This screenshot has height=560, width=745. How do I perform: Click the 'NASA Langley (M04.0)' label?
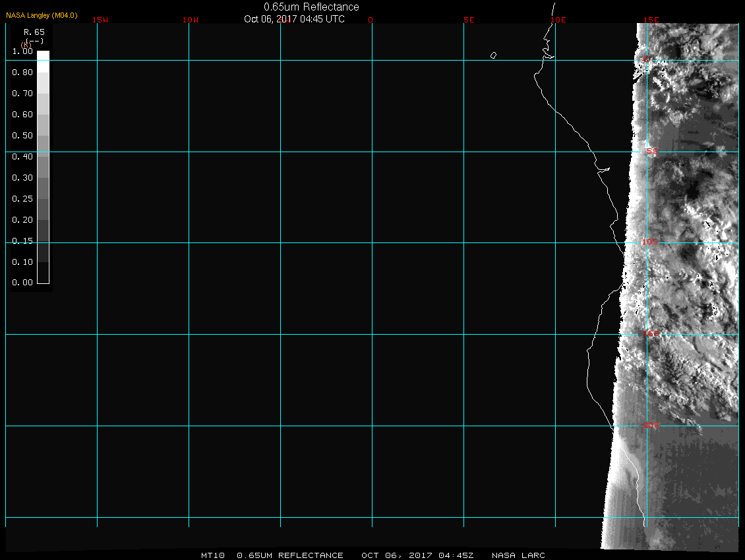click(42, 15)
